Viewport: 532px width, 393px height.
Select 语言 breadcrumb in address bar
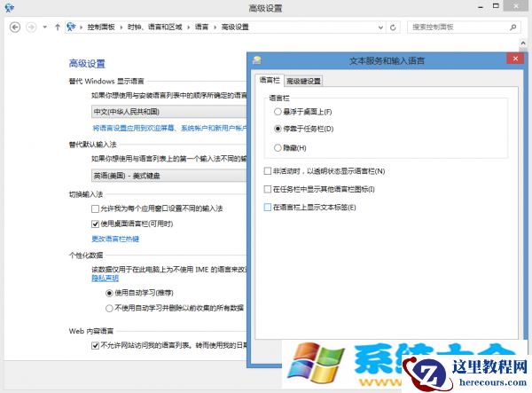[x=201, y=28]
